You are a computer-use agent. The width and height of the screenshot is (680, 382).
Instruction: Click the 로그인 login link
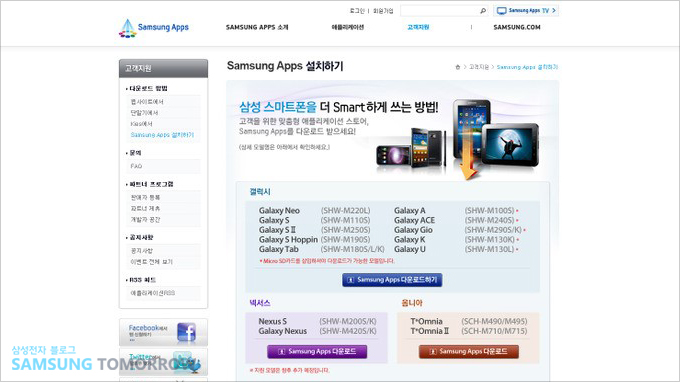[x=357, y=11]
